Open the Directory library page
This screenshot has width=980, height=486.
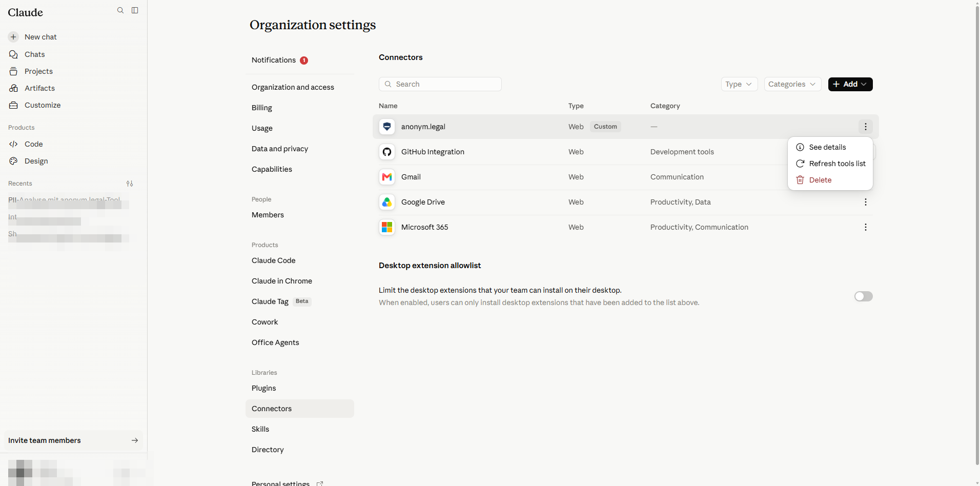pos(300,450)
